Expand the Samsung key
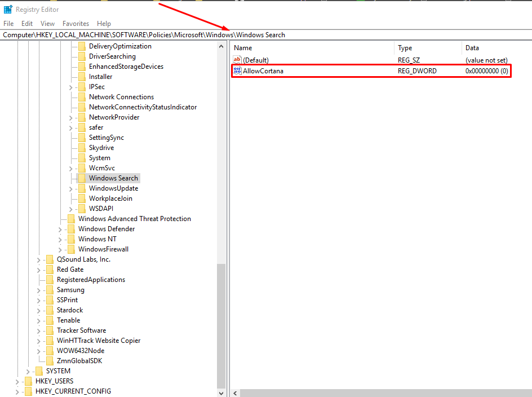 pyautogui.click(x=38, y=291)
